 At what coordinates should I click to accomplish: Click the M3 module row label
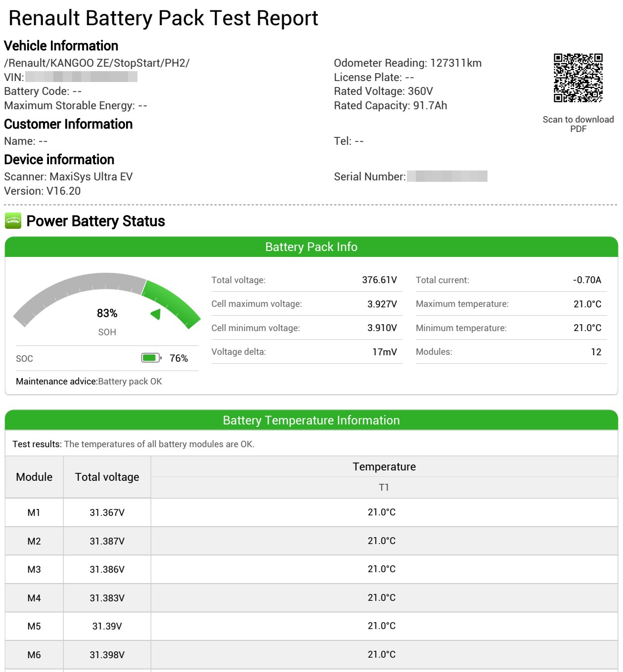coord(34,569)
